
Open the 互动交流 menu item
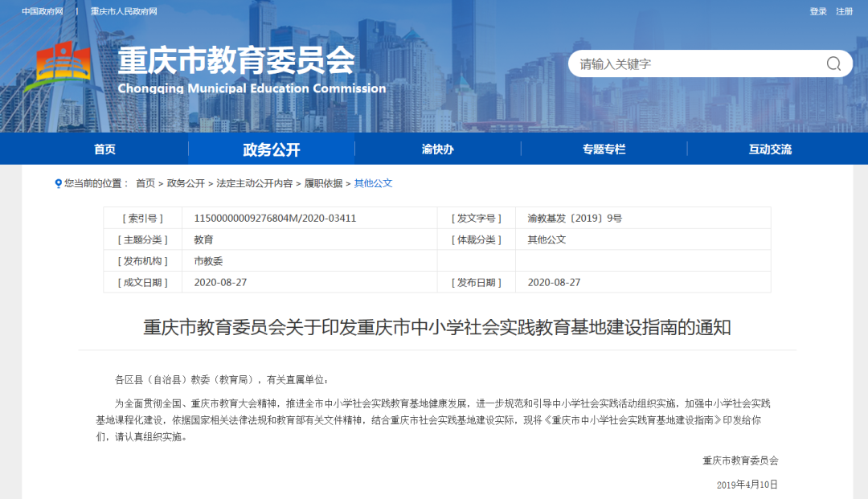770,149
